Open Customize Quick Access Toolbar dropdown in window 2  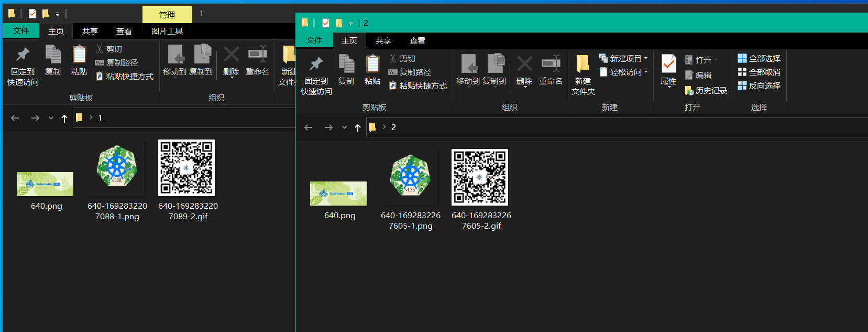click(350, 24)
